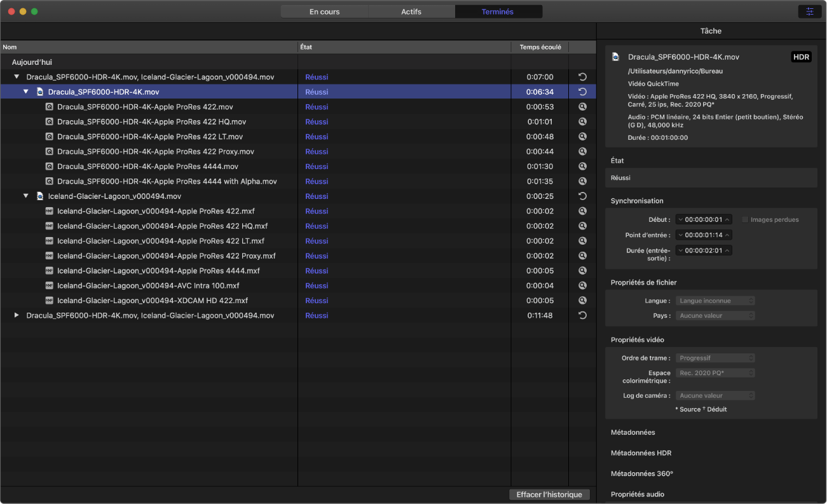Reveal Dracula ProRes 4444 with Alpha.mov in Finder
Viewport: 827px width, 504px height.
point(582,181)
